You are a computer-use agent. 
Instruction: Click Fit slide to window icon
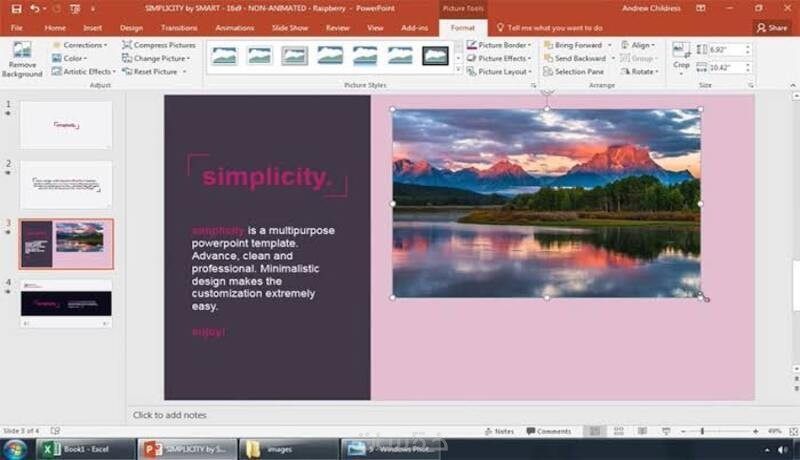pos(793,431)
